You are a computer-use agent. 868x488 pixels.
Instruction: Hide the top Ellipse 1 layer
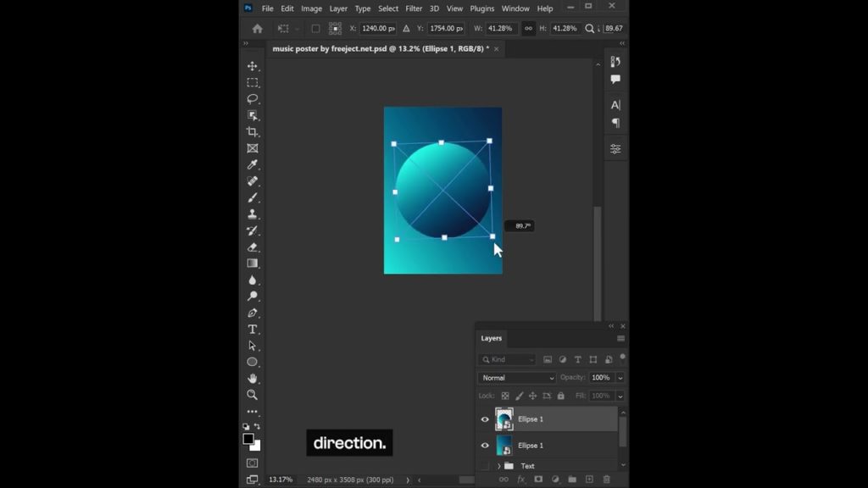[x=486, y=419]
